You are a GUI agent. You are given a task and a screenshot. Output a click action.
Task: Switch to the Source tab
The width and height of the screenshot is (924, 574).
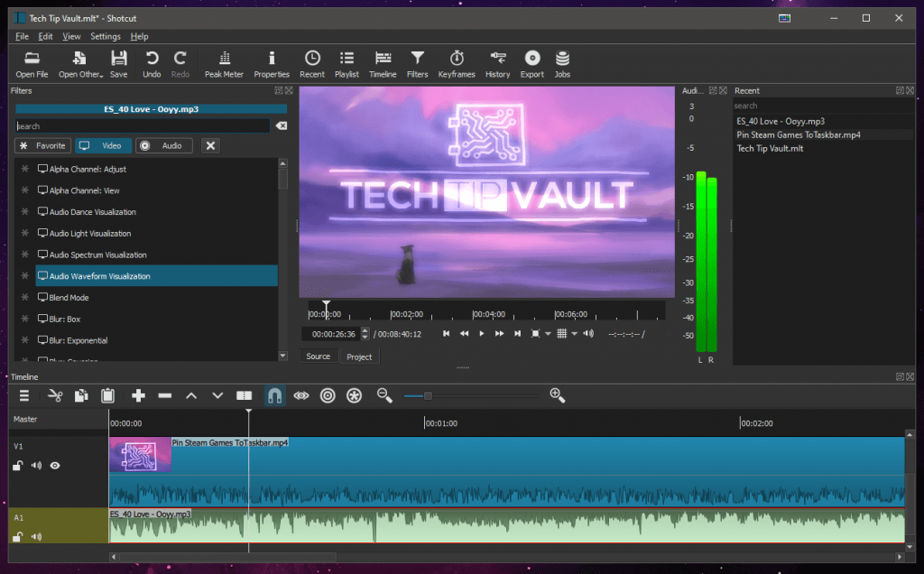318,356
